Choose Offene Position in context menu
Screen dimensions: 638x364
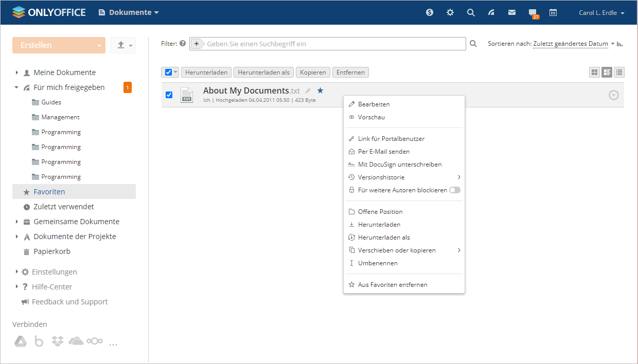[x=404, y=212]
